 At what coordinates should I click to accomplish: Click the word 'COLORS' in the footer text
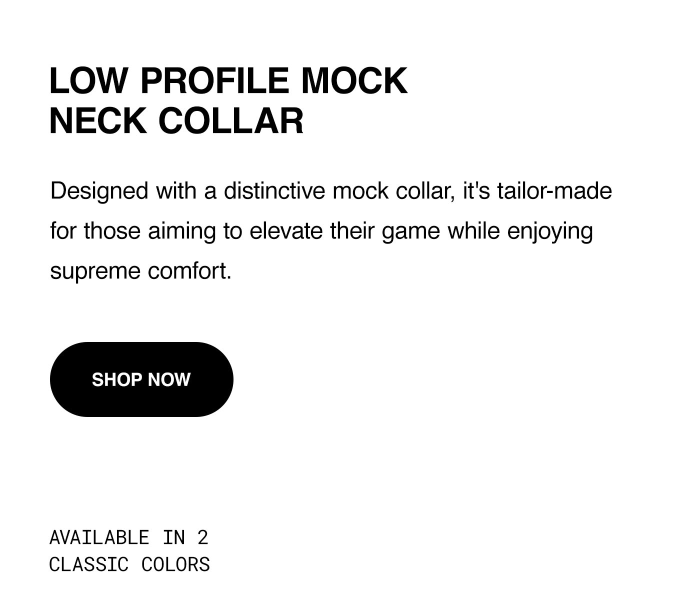click(x=175, y=564)
